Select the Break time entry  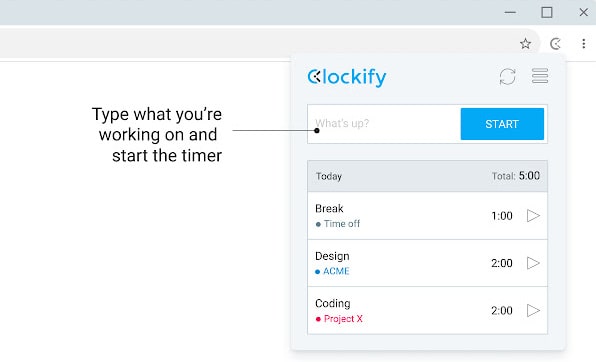(427, 216)
